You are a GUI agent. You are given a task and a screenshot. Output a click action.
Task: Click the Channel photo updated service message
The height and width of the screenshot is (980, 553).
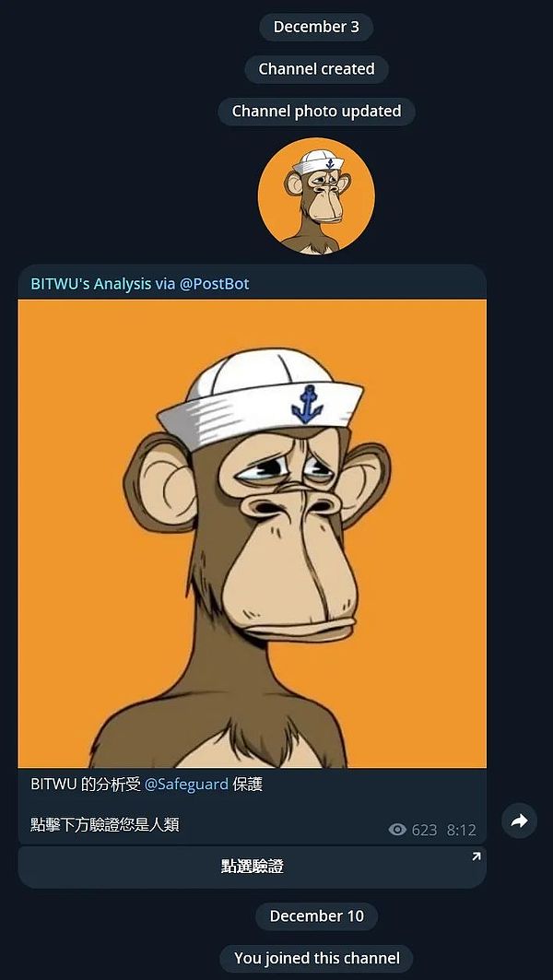[x=316, y=112]
